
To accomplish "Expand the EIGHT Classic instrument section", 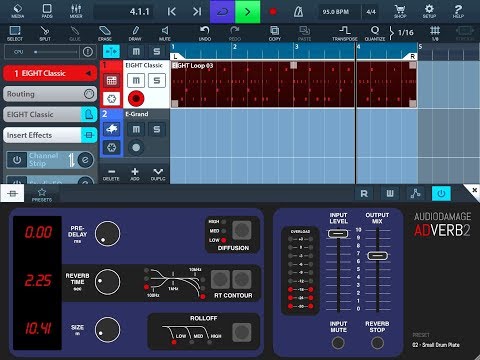I will pos(50,115).
